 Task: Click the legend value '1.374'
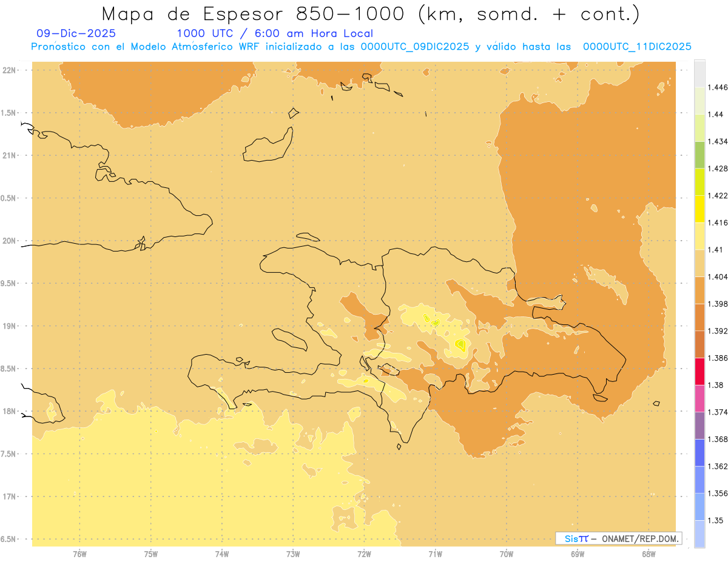coord(718,412)
